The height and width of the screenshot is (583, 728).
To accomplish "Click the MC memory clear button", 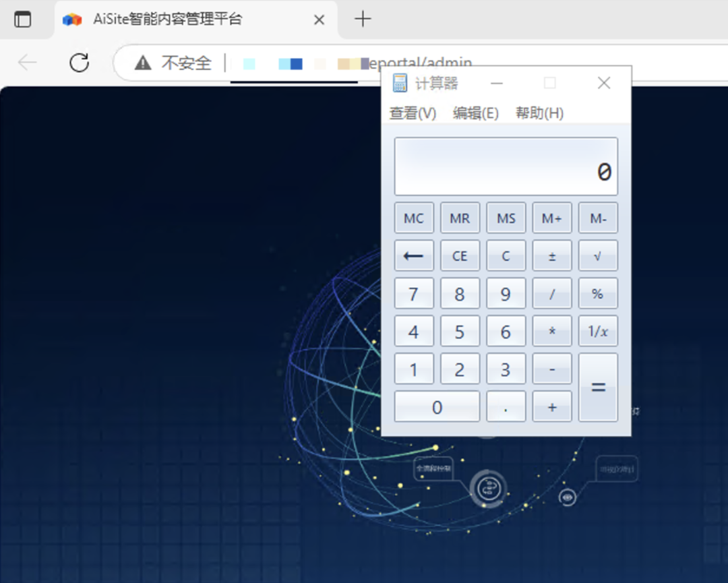I will [414, 218].
